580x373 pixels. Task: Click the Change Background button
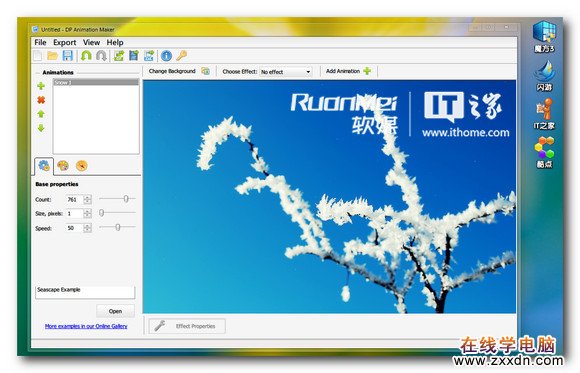point(179,71)
